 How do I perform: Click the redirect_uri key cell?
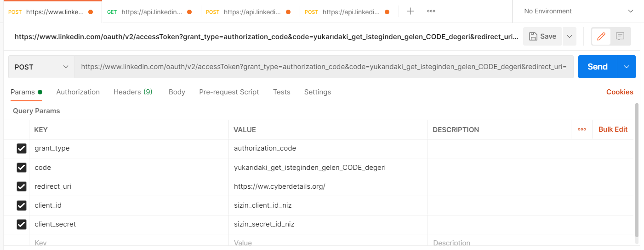129,186
